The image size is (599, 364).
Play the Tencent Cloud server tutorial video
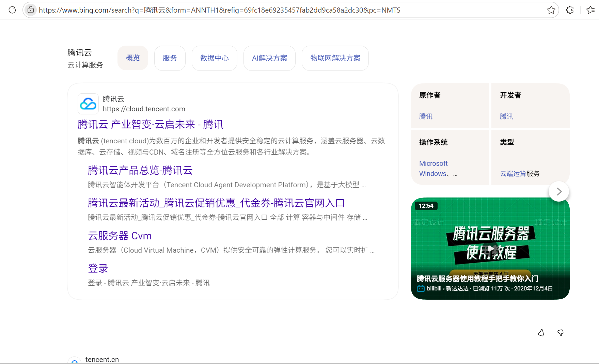click(490, 249)
